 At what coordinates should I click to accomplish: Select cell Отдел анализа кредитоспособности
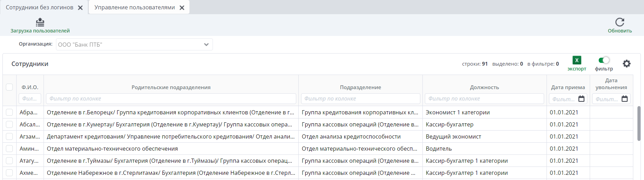(361, 136)
